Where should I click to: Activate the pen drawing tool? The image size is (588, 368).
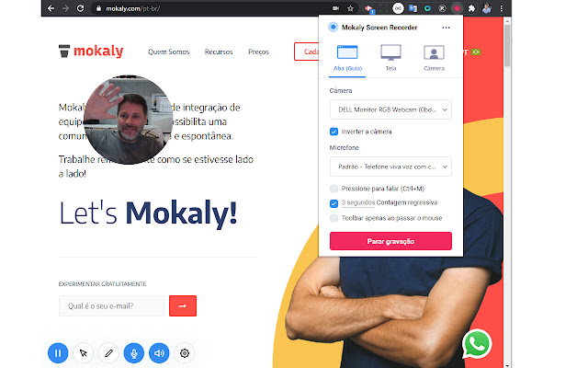click(x=108, y=353)
